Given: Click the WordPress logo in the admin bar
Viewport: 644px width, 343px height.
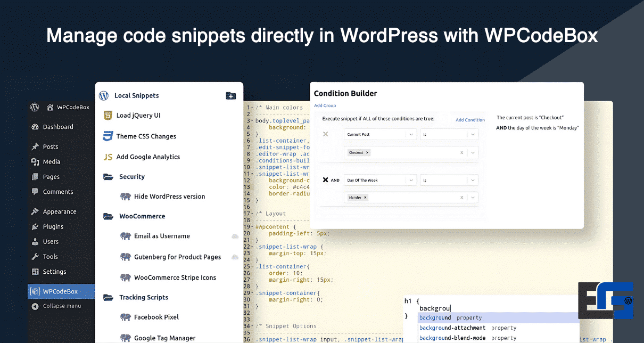Looking at the screenshot, I should click(35, 107).
